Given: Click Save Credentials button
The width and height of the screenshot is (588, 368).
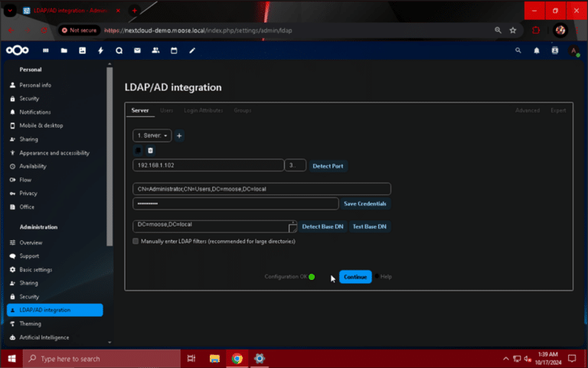Looking at the screenshot, I should click(x=365, y=204).
